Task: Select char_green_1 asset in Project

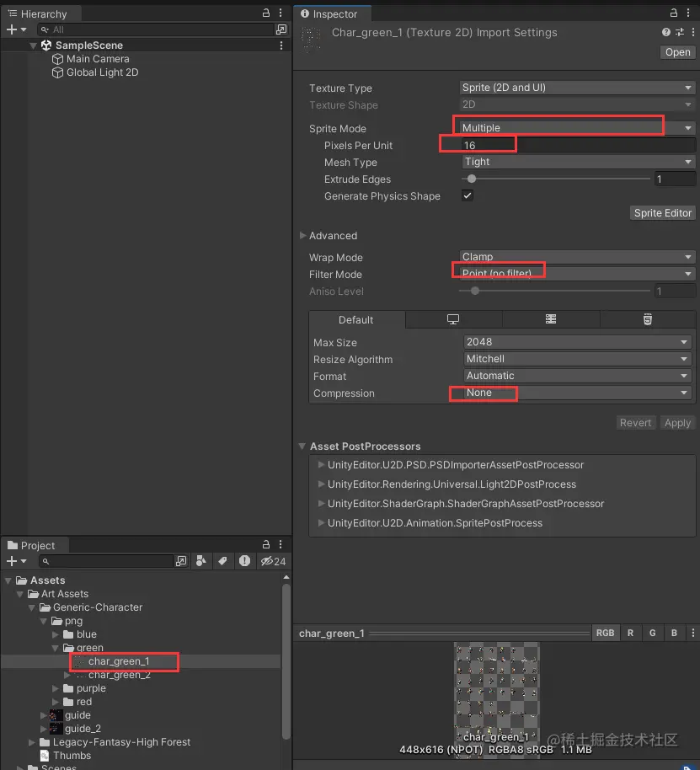Action: [119, 661]
